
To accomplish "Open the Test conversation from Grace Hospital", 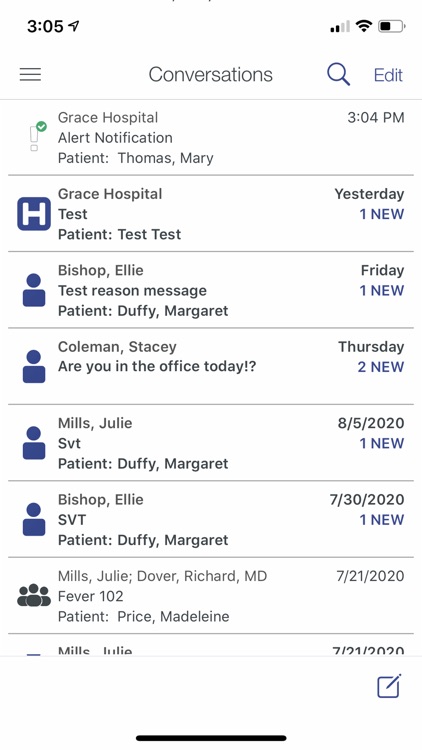I will (x=211, y=213).
